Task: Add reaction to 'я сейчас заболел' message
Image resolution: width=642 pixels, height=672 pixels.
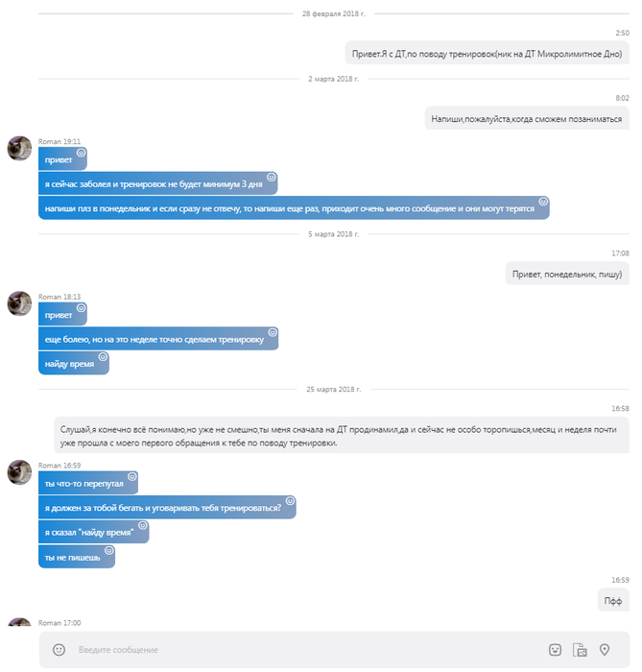Action: pos(272,177)
